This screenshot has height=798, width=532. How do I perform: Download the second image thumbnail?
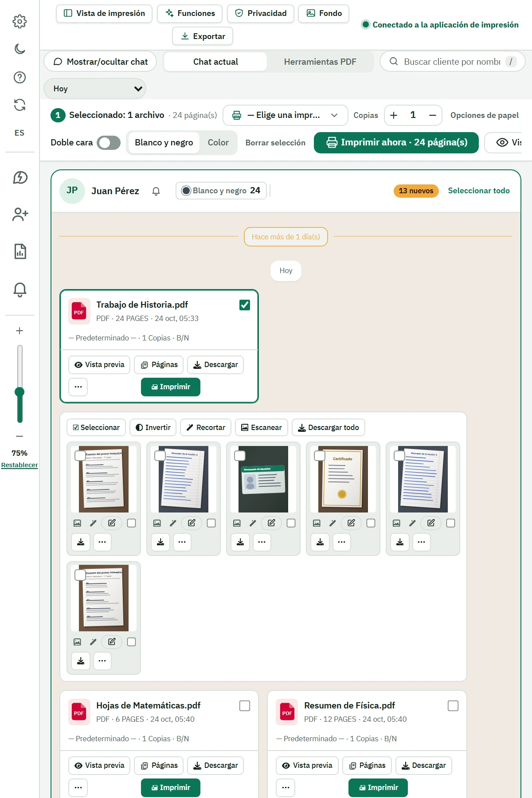pyautogui.click(x=160, y=542)
